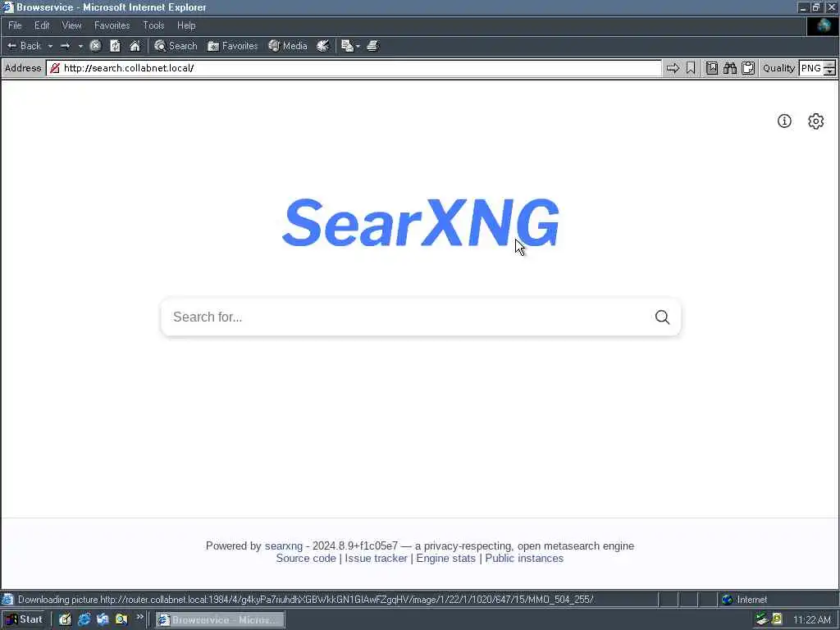The height and width of the screenshot is (630, 840).
Task: Open SearXNG About info icon
Action: point(784,121)
